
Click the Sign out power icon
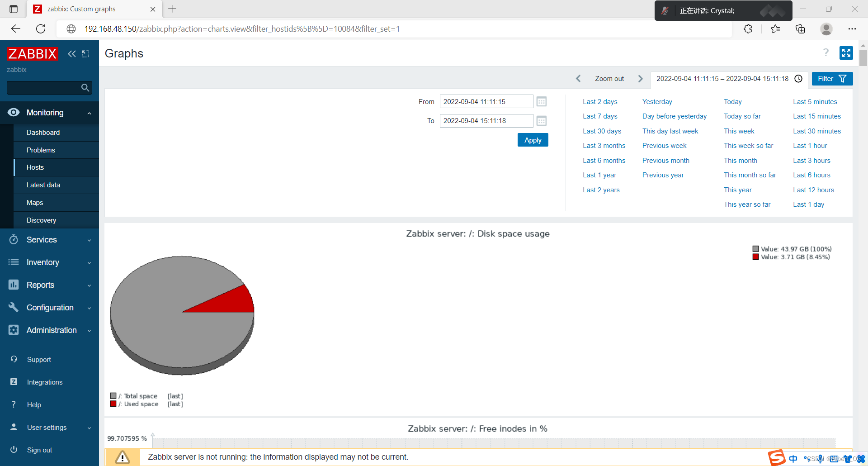(x=14, y=450)
